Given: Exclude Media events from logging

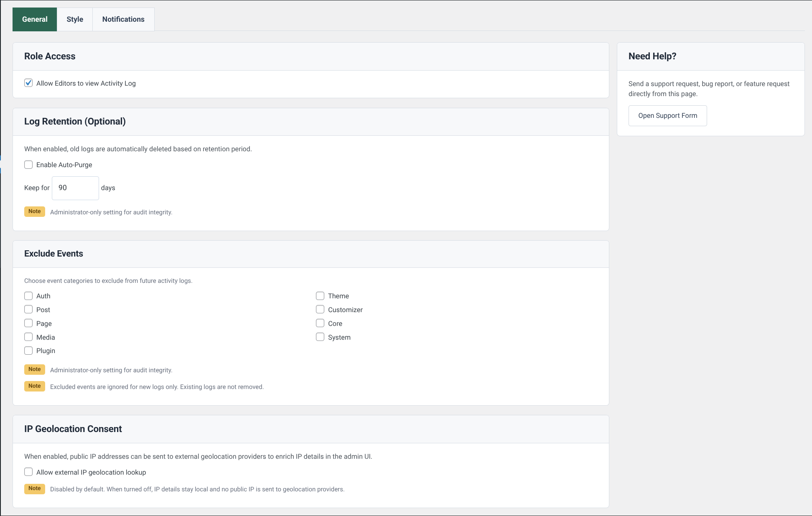Looking at the screenshot, I should (x=28, y=337).
